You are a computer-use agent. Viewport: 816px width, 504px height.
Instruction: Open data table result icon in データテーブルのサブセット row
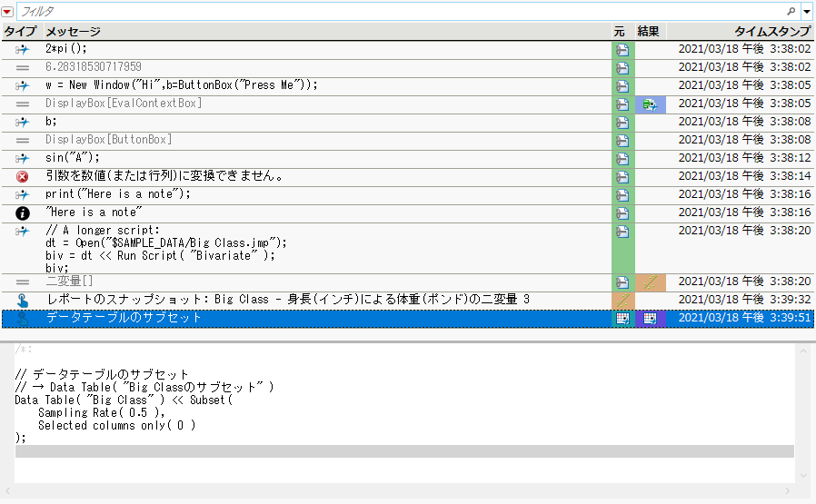click(x=650, y=319)
